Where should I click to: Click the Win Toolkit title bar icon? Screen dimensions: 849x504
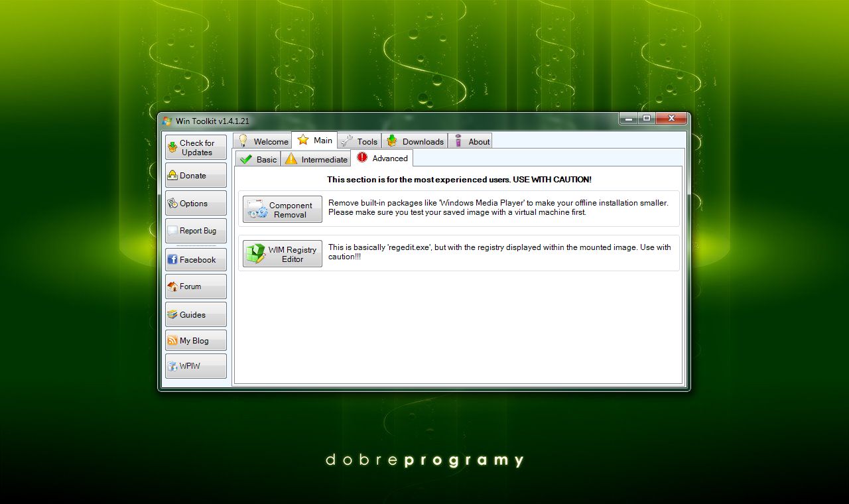167,121
